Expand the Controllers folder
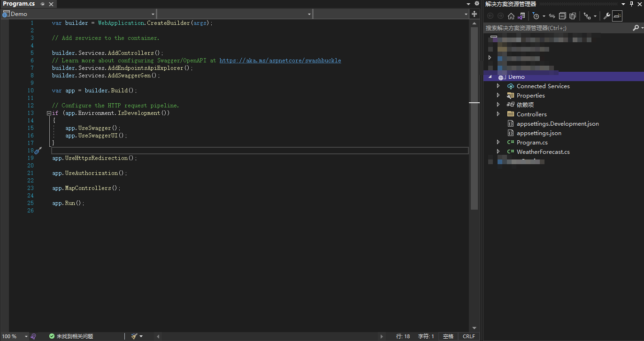 [498, 114]
